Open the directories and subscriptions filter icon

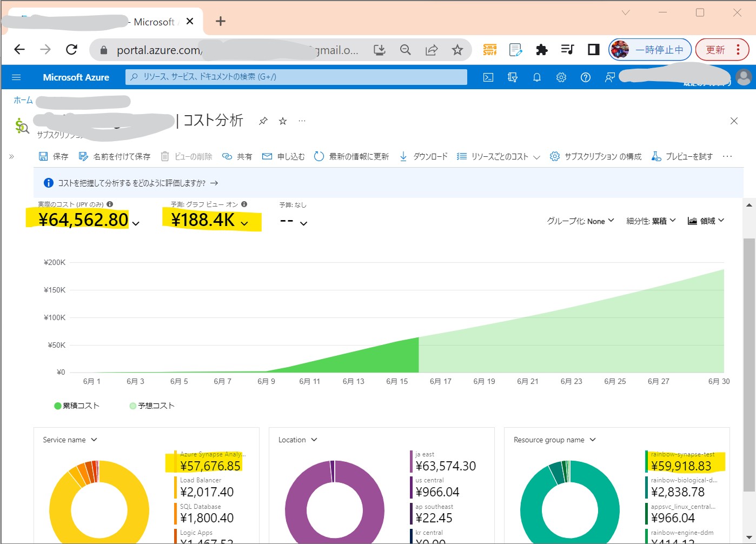513,77
